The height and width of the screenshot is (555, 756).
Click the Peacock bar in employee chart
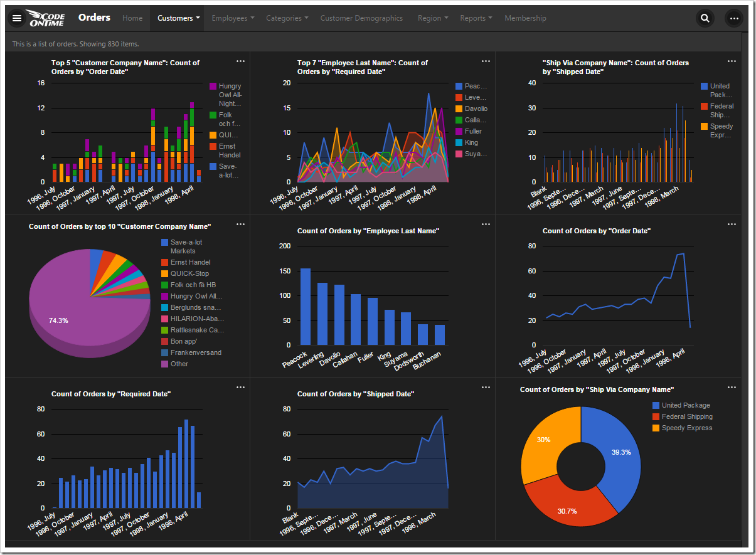(306, 307)
